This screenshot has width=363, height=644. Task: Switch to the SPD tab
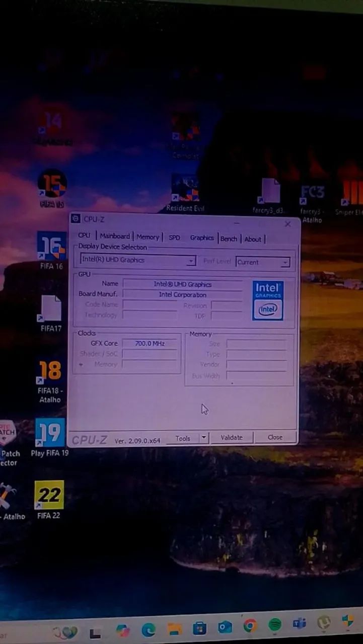pos(174,237)
